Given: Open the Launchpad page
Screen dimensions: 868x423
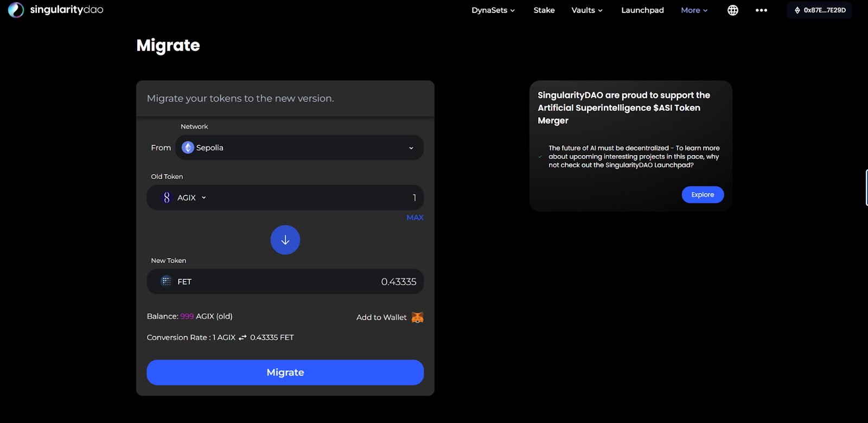Looking at the screenshot, I should pos(642,10).
